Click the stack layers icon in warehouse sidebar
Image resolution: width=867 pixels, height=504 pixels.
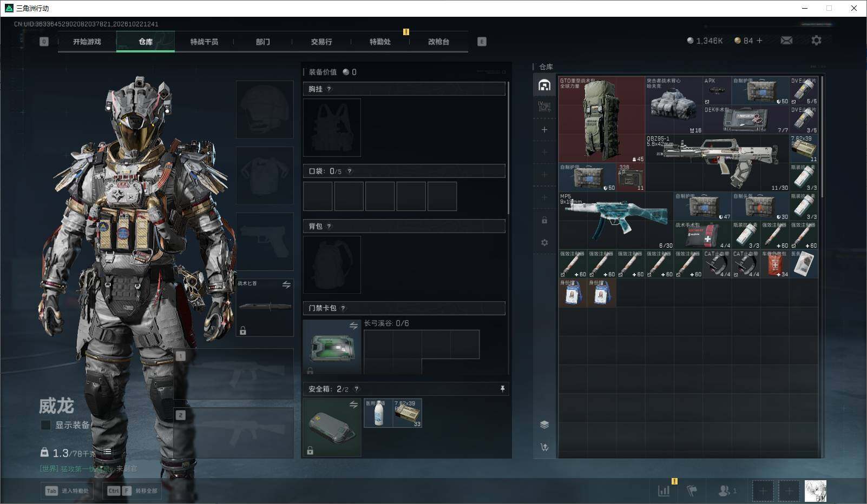[544, 425]
